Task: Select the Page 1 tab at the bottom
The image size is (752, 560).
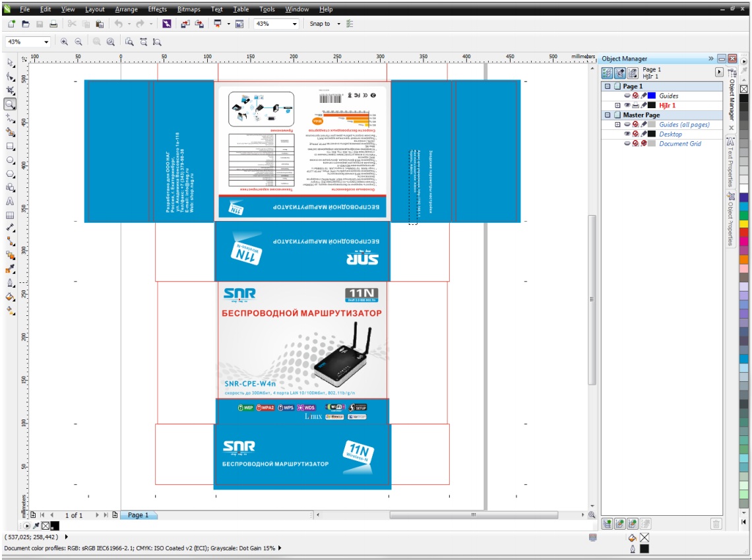Action: tap(139, 515)
